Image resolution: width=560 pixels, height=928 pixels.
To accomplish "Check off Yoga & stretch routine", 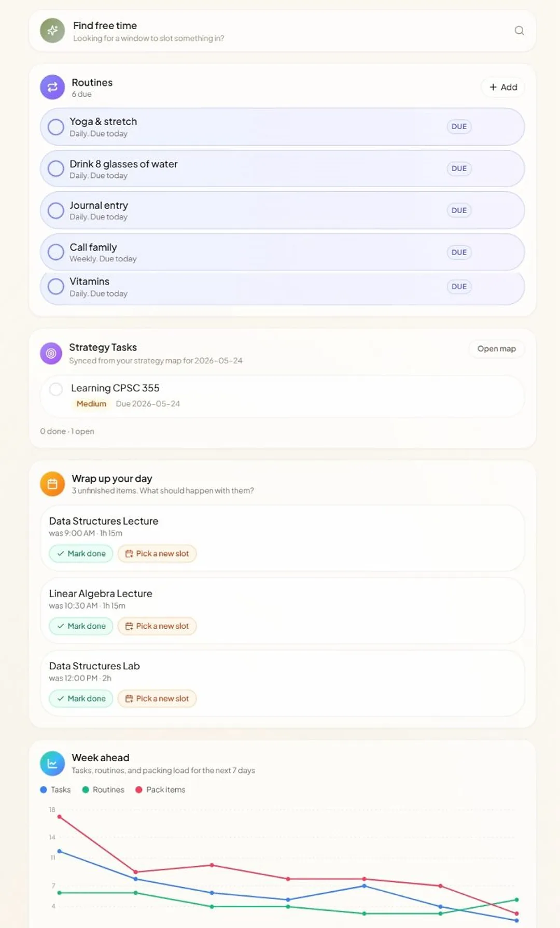I will [x=55, y=127].
